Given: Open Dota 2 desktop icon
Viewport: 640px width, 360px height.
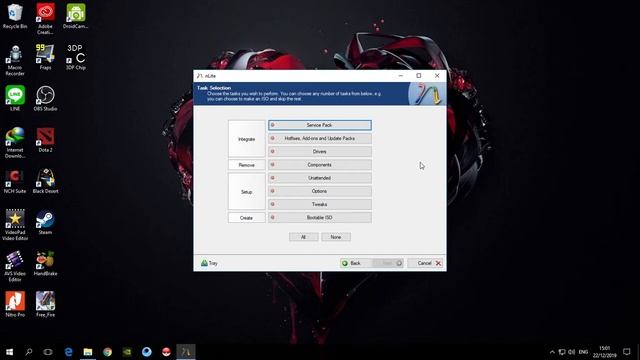Looking at the screenshot, I should (45, 140).
